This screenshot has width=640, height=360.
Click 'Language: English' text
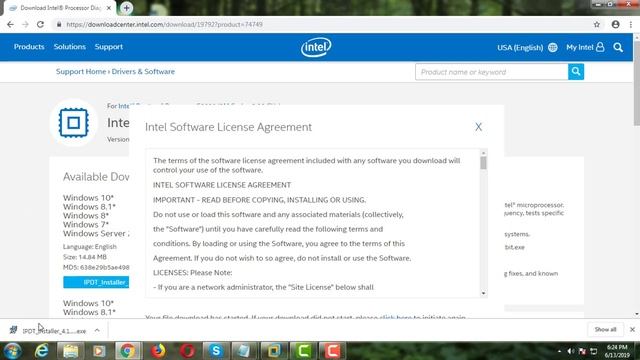90,247
